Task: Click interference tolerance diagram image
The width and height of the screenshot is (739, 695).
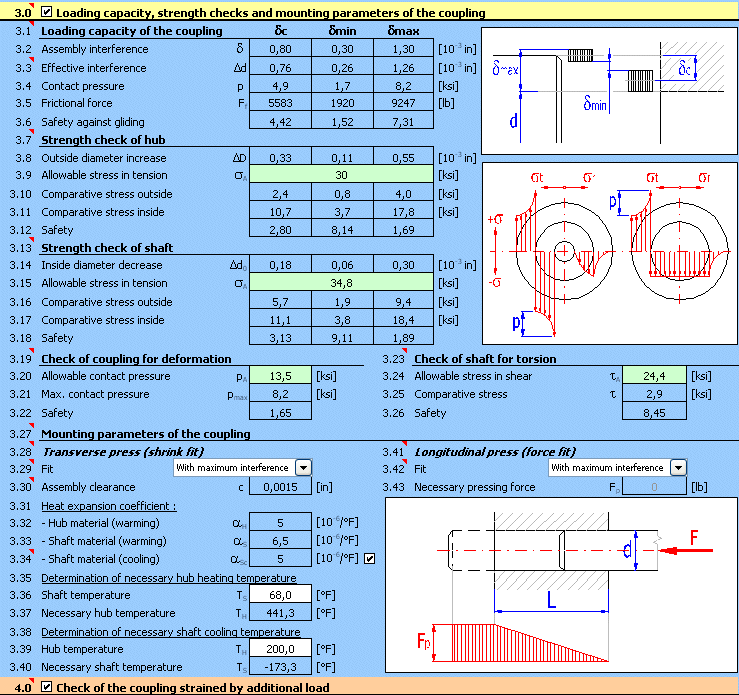Action: (x=609, y=90)
